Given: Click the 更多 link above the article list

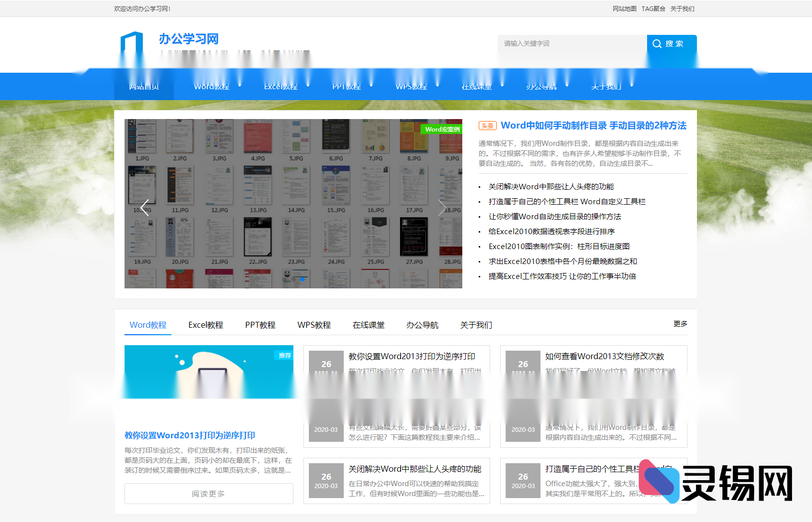Looking at the screenshot, I should coord(681,323).
